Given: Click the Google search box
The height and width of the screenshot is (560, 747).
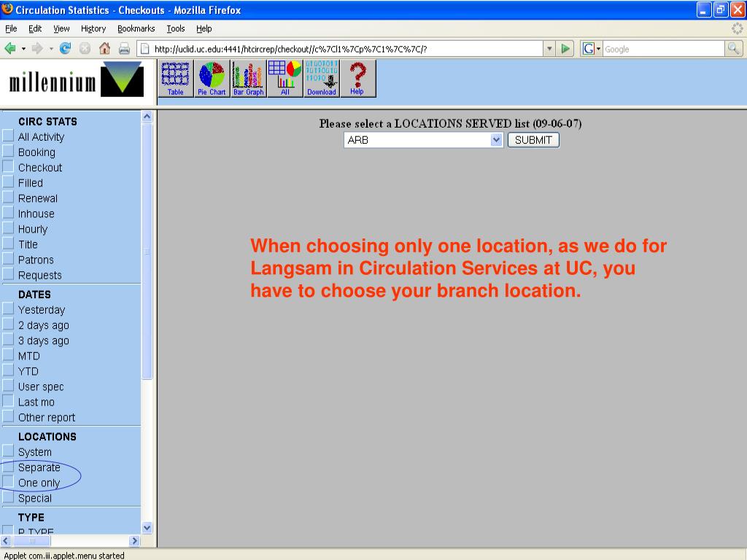Looking at the screenshot, I should (664, 49).
